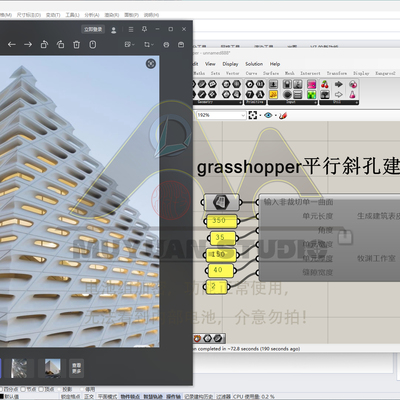Screen dimensions: 400x400
Task: Open the user account avatar icon
Action: pyautogui.click(x=113, y=30)
